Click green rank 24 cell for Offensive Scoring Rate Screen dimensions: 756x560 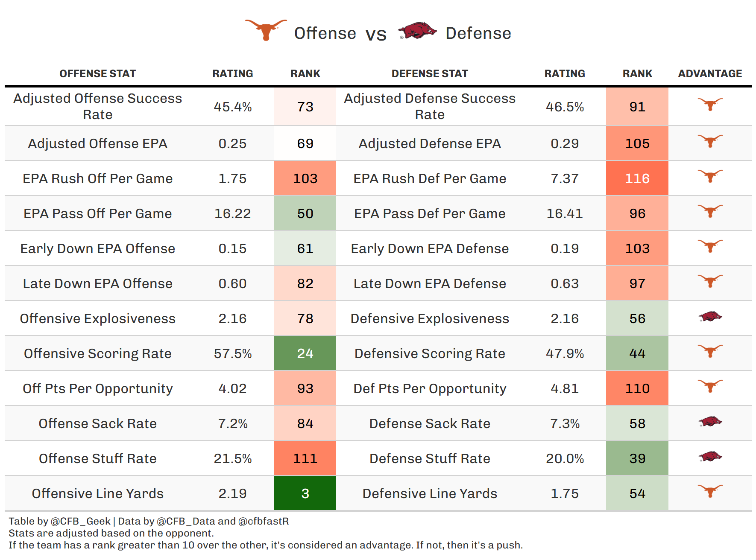pos(305,353)
